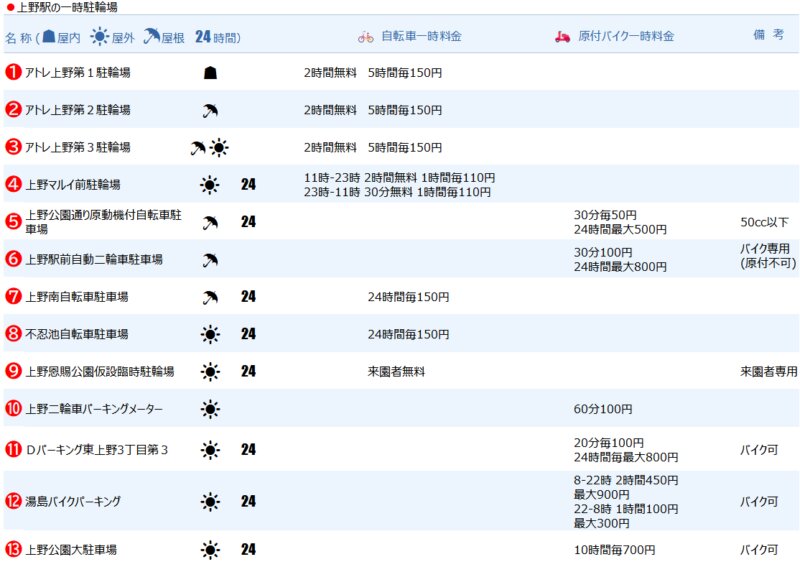Click the 自転車一時料金 column header
Viewport: 800px width, 567px height.
[x=421, y=37]
